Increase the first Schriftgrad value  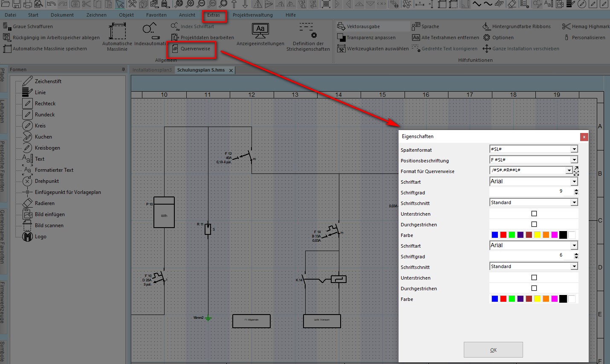[576, 190]
